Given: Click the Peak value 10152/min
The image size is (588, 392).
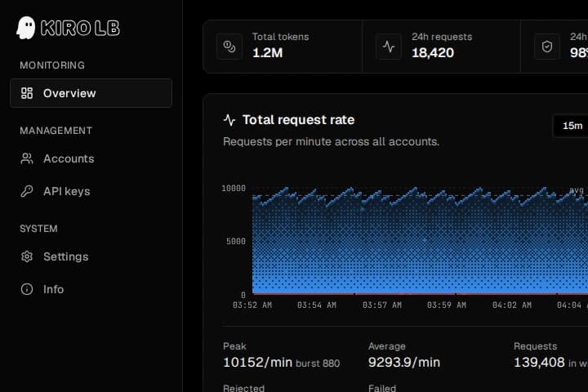Looking at the screenshot, I should click(x=257, y=363).
